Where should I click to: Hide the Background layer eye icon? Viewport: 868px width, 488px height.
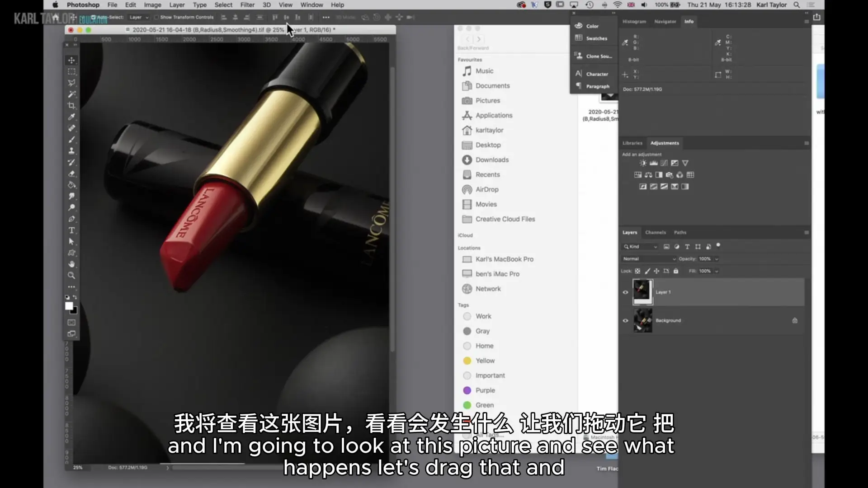(x=626, y=321)
